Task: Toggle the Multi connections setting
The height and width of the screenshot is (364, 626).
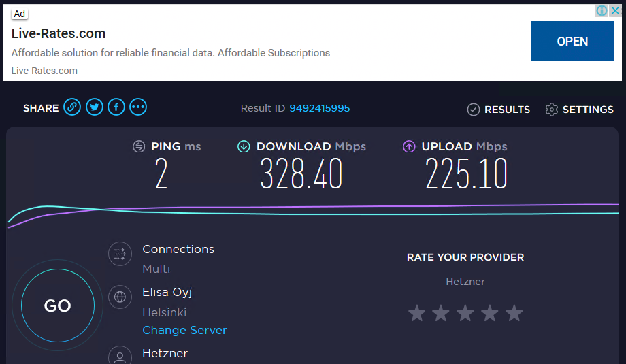Action: [156, 269]
